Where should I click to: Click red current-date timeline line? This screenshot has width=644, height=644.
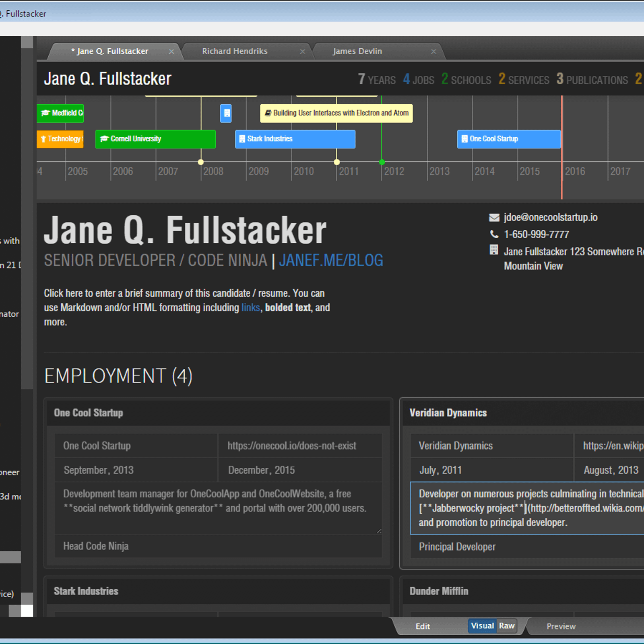(562, 147)
